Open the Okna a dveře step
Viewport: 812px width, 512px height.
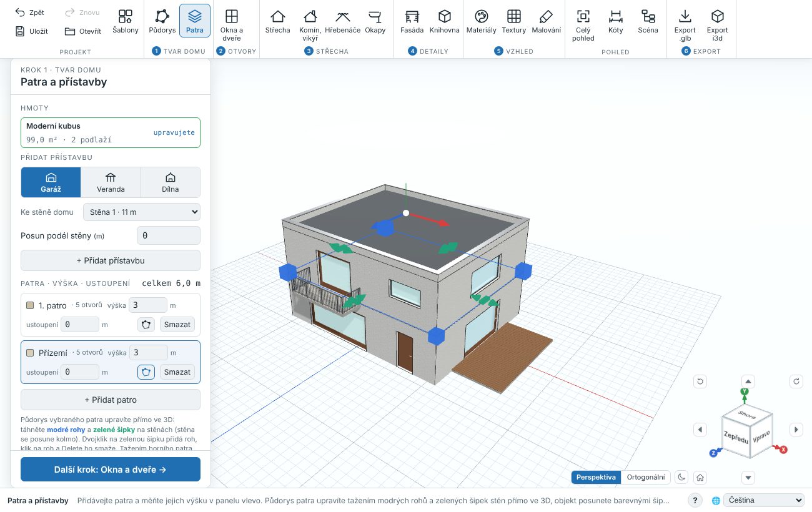coord(232,25)
